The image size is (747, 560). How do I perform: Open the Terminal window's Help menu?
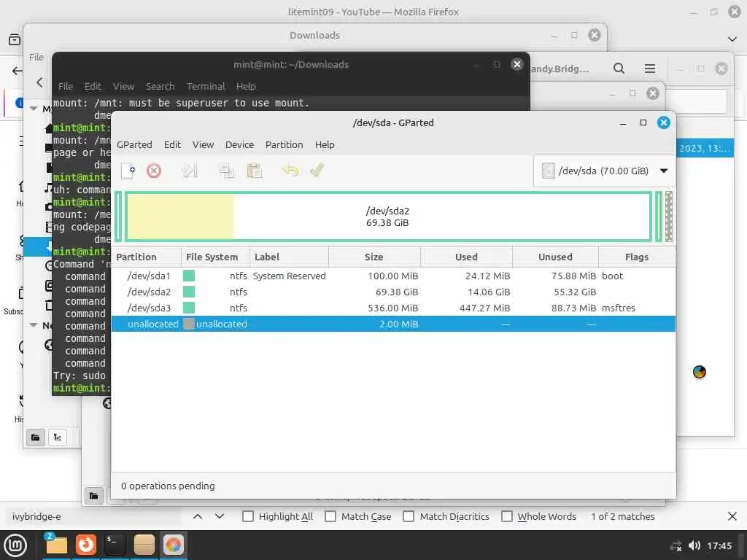pyautogui.click(x=246, y=86)
